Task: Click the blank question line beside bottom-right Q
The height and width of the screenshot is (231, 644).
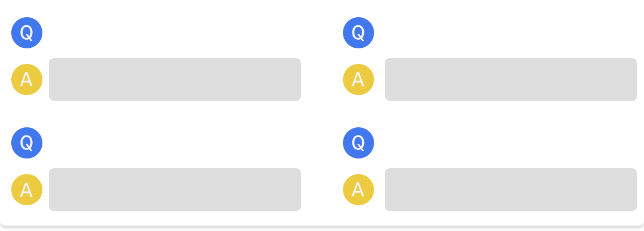Action: [511, 143]
